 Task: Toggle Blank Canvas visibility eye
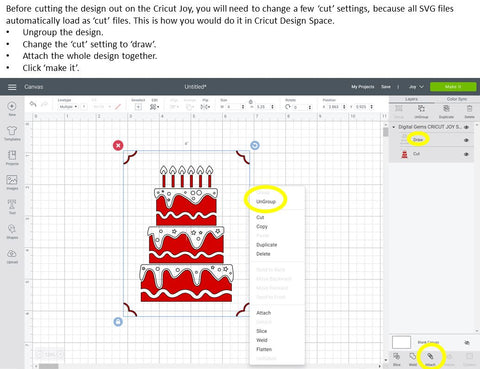[x=467, y=342]
